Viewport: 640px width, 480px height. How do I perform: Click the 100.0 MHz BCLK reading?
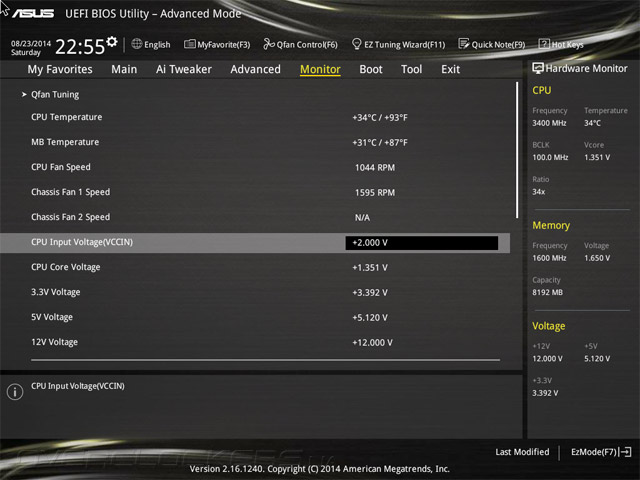pos(550,157)
